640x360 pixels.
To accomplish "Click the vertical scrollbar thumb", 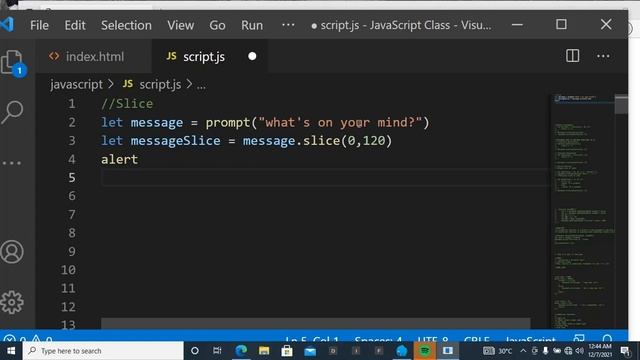I will [621, 104].
